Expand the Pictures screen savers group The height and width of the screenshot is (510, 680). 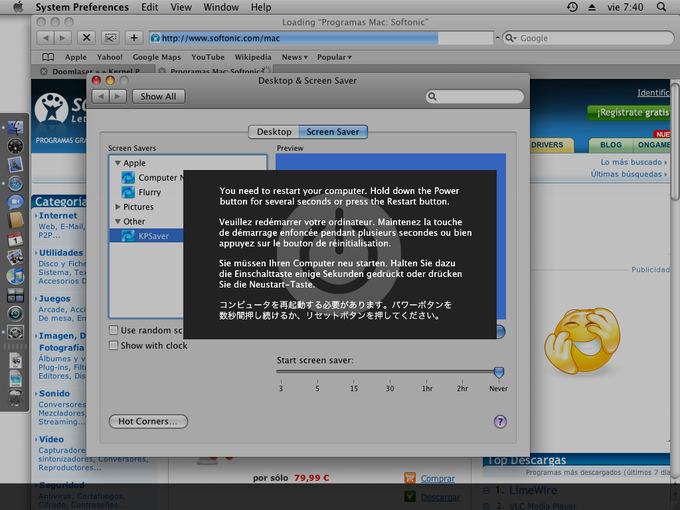pos(118,207)
